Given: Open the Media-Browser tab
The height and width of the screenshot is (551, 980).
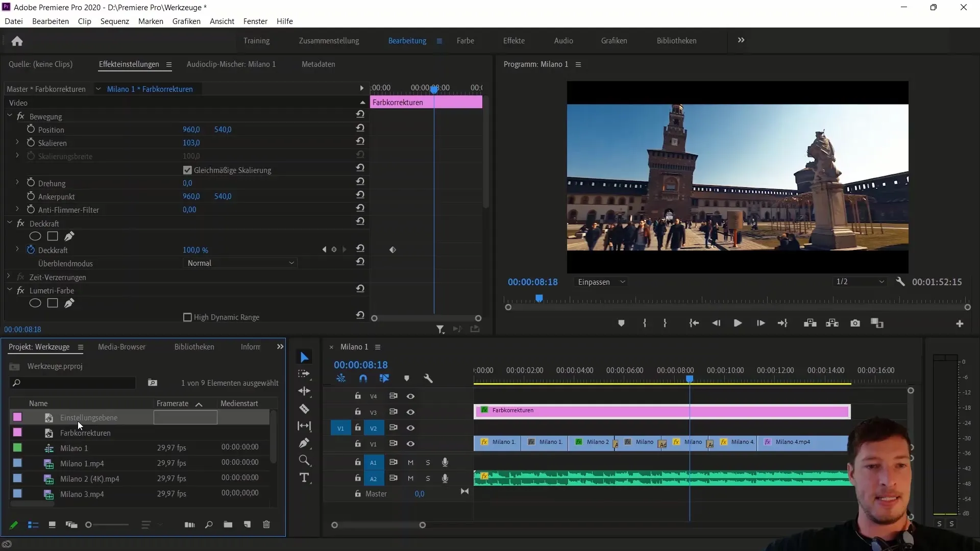Looking at the screenshot, I should coord(121,347).
